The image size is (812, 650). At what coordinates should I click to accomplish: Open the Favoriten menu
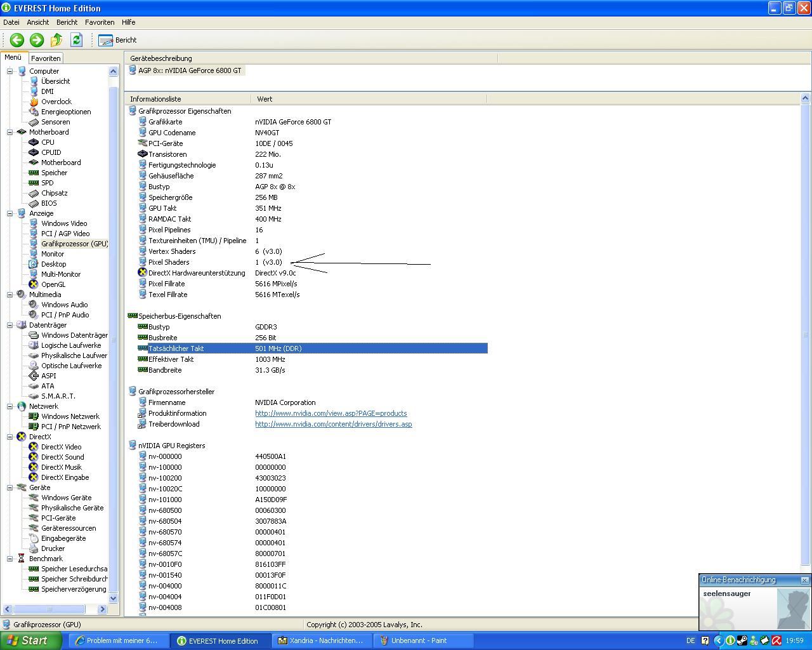pos(100,22)
